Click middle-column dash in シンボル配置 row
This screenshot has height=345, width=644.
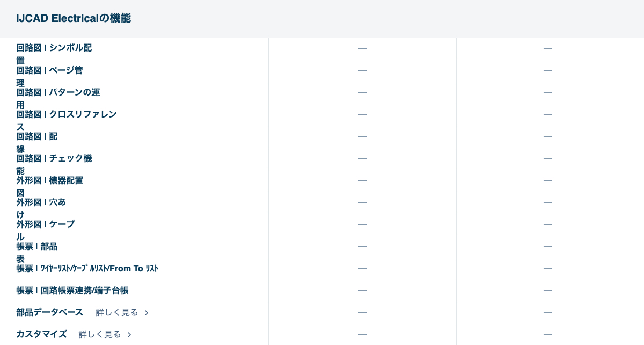[x=362, y=48]
